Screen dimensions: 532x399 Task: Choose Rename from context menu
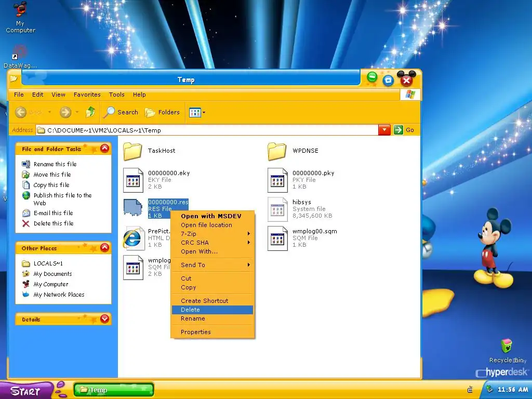point(212,318)
